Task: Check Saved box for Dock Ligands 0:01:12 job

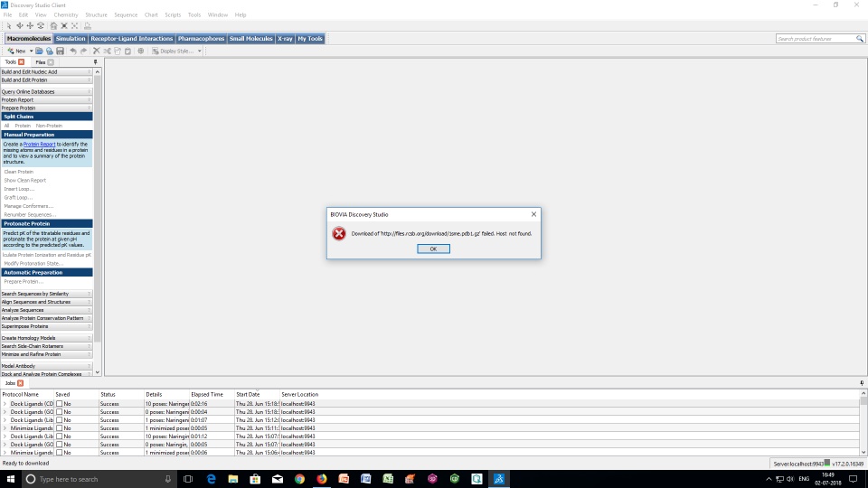Action: click(60, 436)
